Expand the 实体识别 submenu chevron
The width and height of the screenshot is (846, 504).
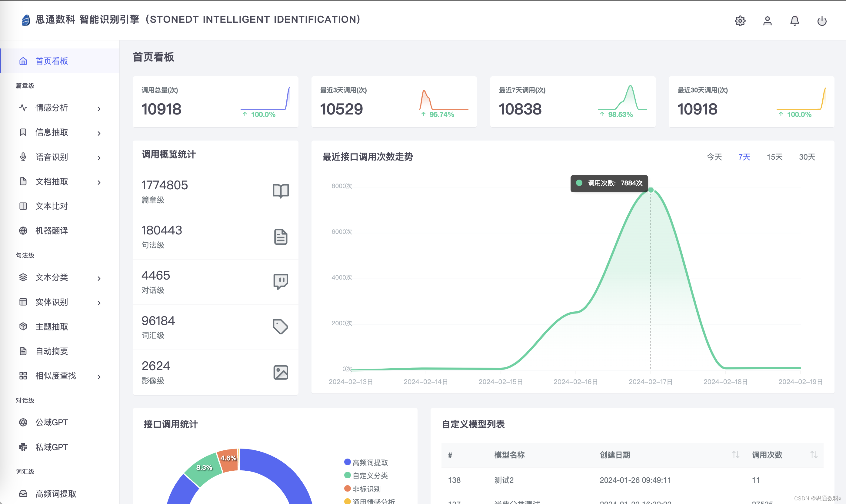pos(99,303)
